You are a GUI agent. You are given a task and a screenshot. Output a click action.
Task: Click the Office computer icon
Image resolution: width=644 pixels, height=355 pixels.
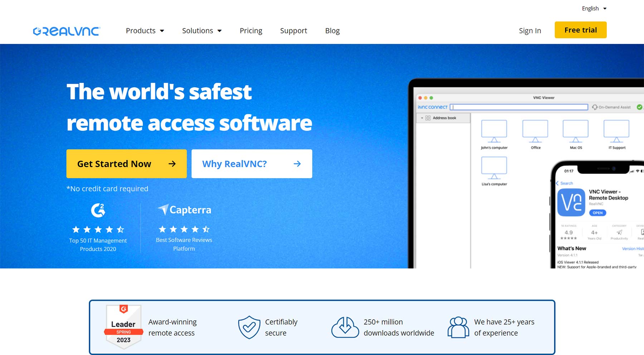[x=535, y=131]
